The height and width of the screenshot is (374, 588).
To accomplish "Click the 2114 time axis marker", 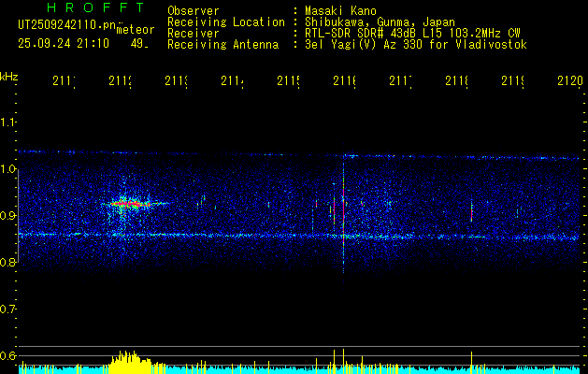I will click(x=233, y=80).
